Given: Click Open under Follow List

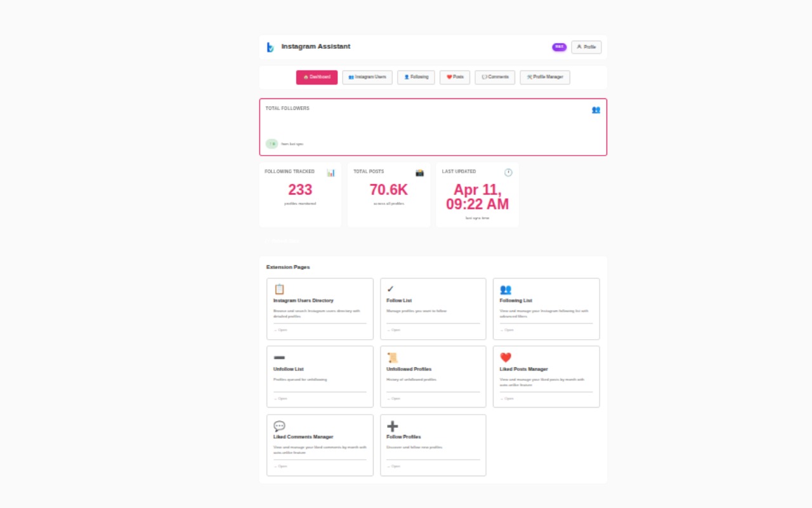Looking at the screenshot, I should 393,330.
